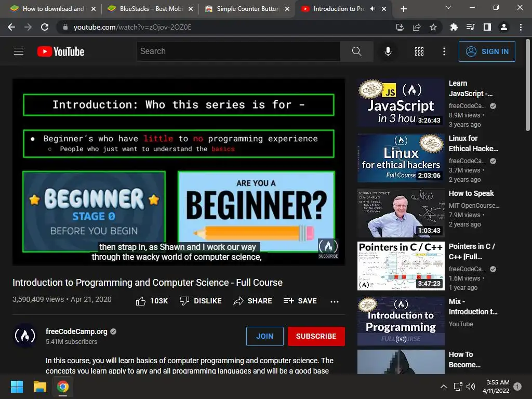Open Chrome profile avatar icon
Viewport: 532px width, 399px height.
point(504,27)
